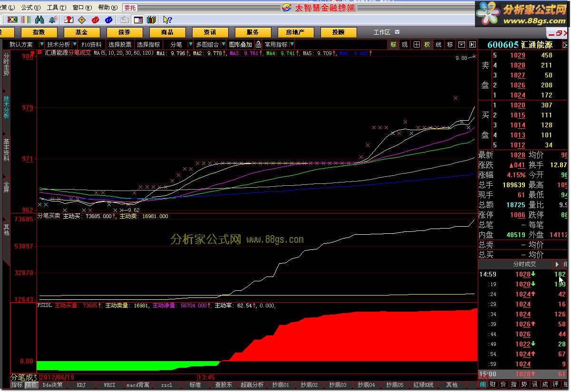The height and width of the screenshot is (392, 571).
Task: Switch to the Dde决策 indicator tab
Action: (52, 385)
